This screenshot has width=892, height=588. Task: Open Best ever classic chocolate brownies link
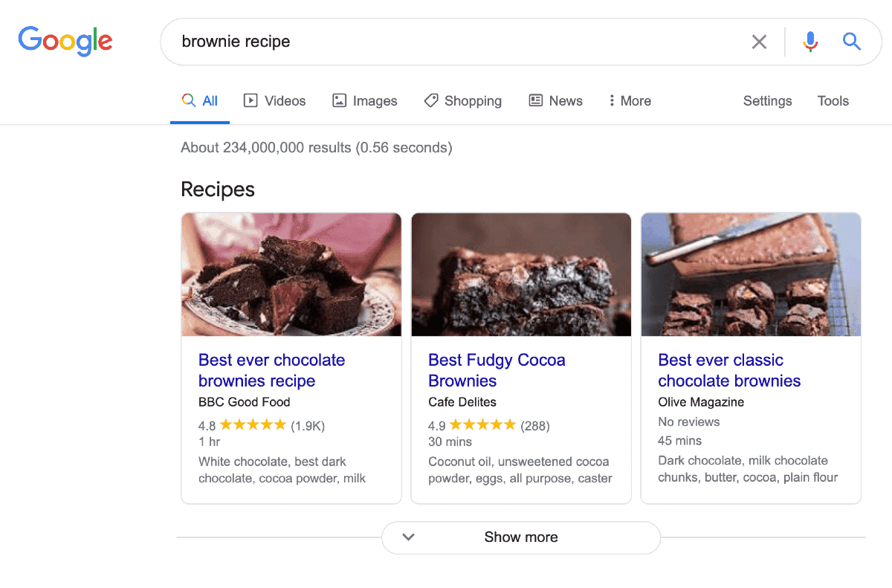click(728, 370)
